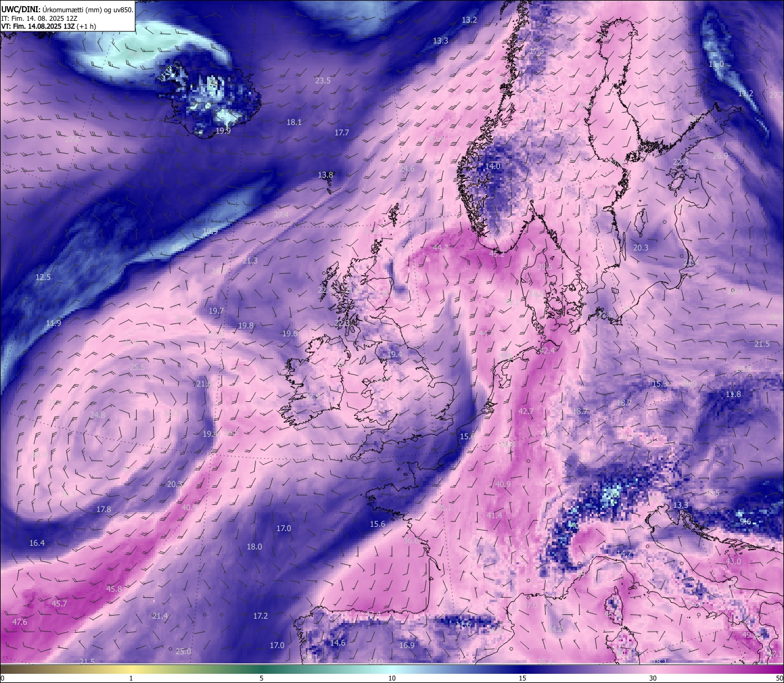Viewport: 784px width, 683px height.
Task: Click the 15.3 value on the map
Action: point(660,384)
